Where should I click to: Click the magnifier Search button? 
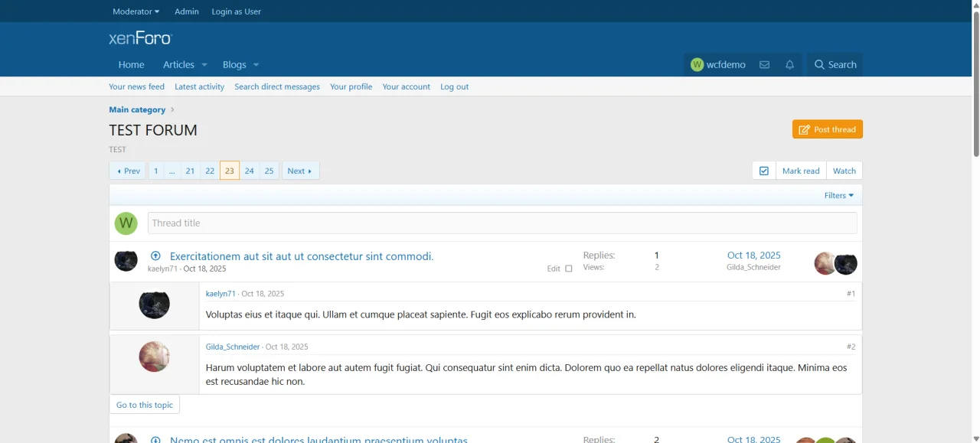click(x=835, y=65)
